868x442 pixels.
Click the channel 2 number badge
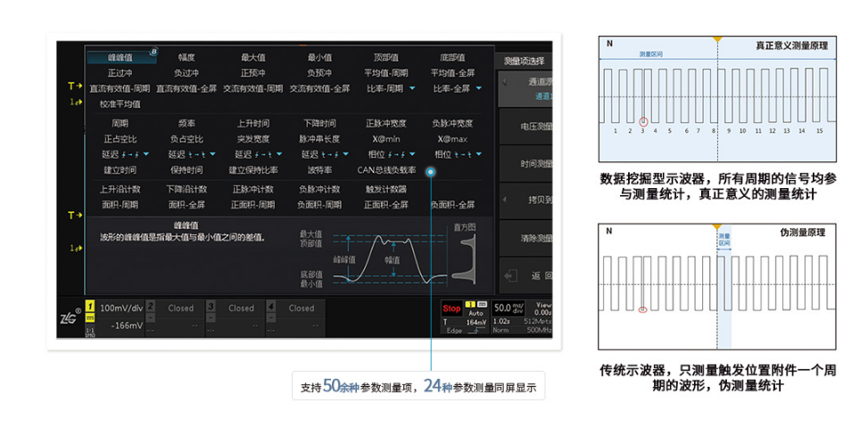(x=151, y=306)
